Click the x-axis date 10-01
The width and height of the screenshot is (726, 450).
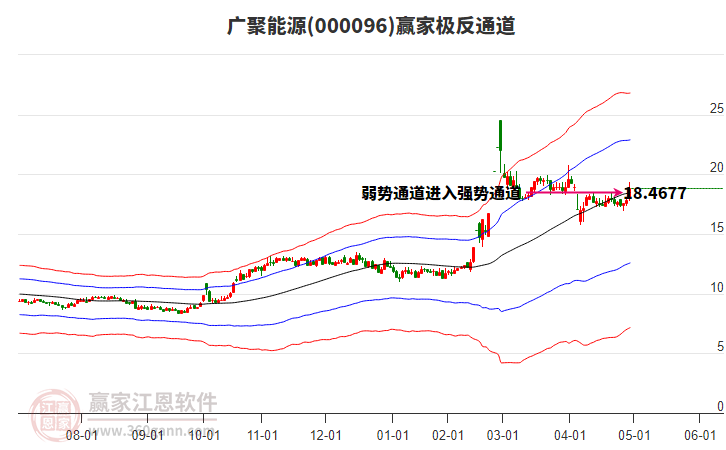(204, 435)
